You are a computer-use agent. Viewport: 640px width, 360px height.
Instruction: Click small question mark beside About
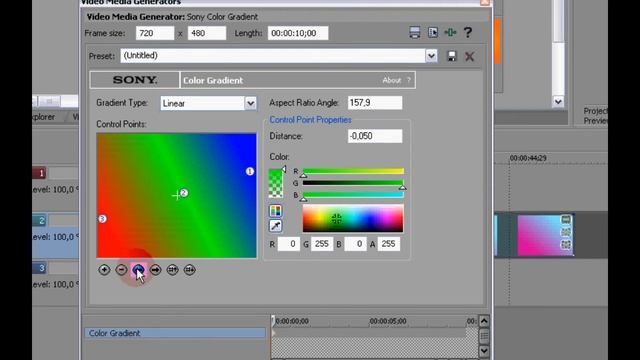tap(408, 80)
